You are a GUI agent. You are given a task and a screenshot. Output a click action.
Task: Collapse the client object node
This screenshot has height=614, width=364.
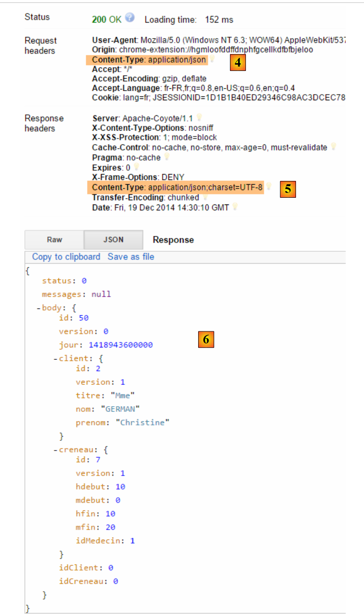tap(55, 359)
